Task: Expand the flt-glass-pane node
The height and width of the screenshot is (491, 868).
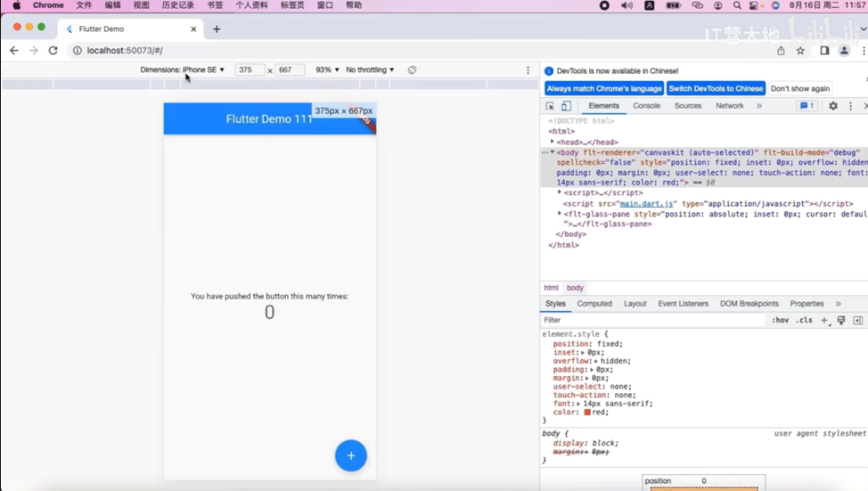Action: click(560, 214)
